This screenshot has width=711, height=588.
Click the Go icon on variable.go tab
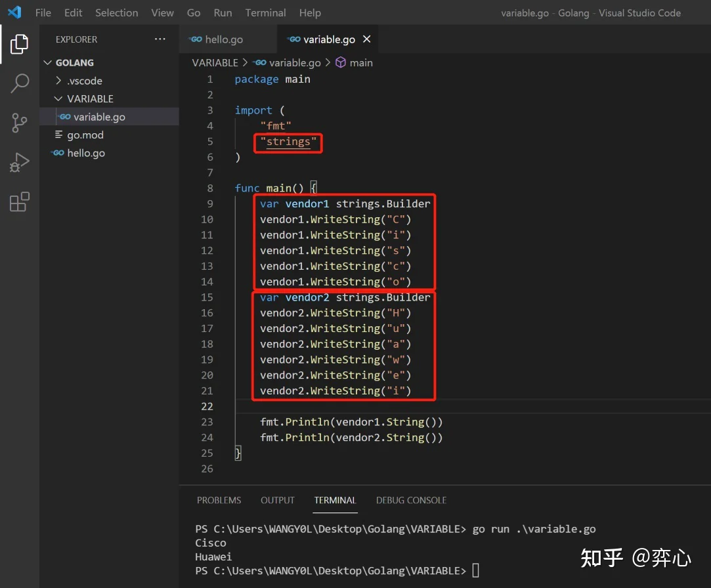(x=294, y=39)
